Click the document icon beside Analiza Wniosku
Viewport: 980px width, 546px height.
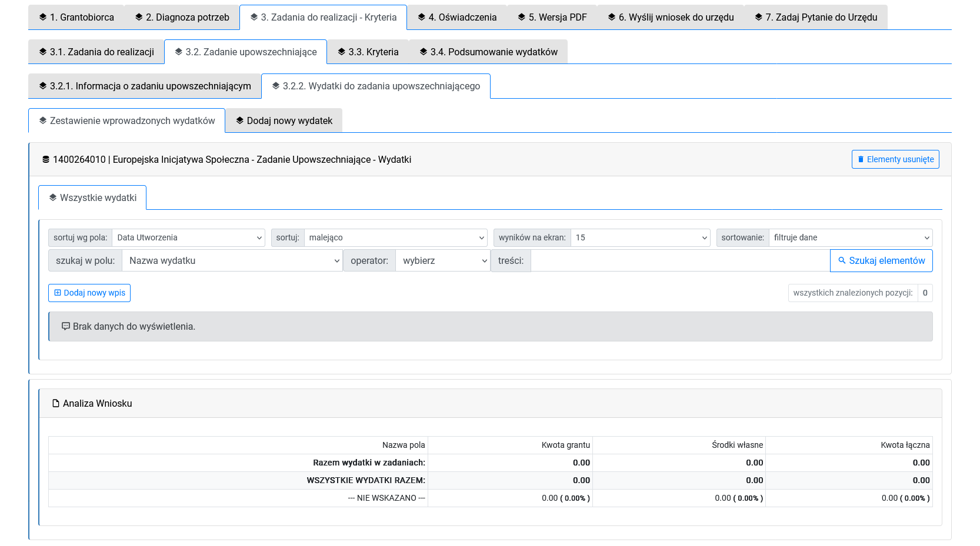pos(56,403)
